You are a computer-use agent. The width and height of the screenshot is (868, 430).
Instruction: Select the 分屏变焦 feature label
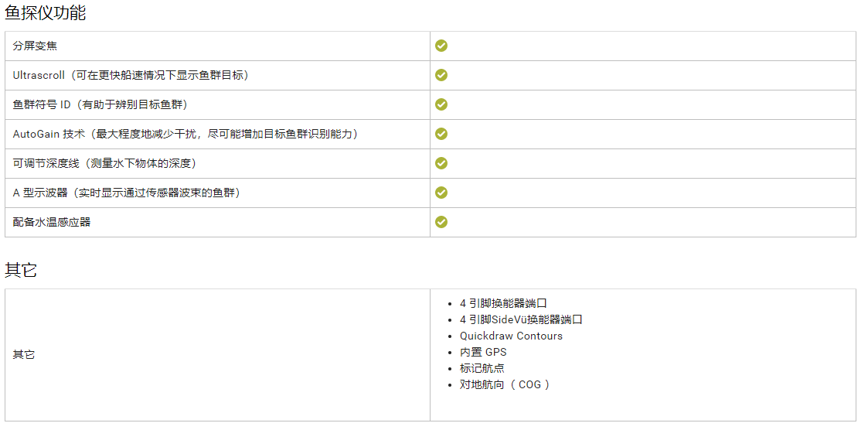coord(35,46)
